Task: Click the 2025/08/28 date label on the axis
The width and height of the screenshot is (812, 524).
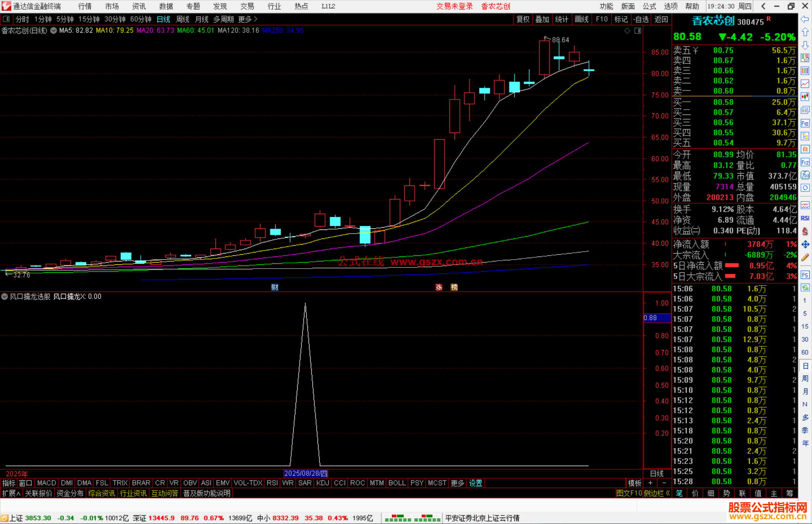Action: (306, 474)
